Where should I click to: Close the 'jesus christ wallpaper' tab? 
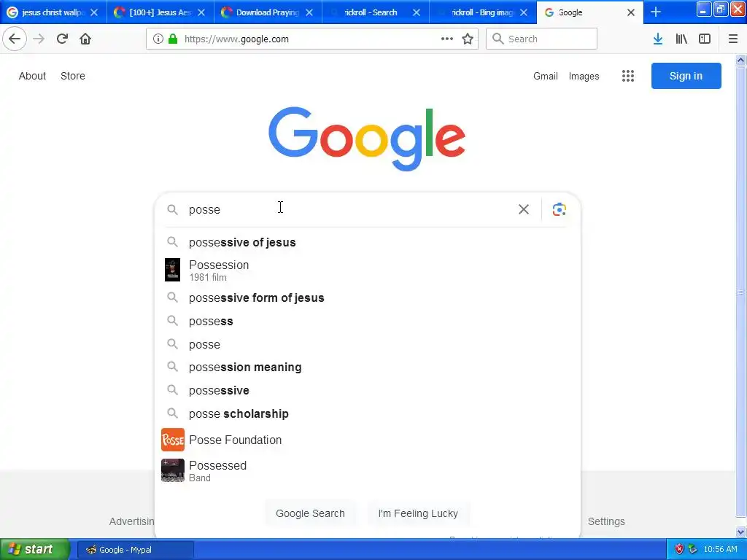94,12
